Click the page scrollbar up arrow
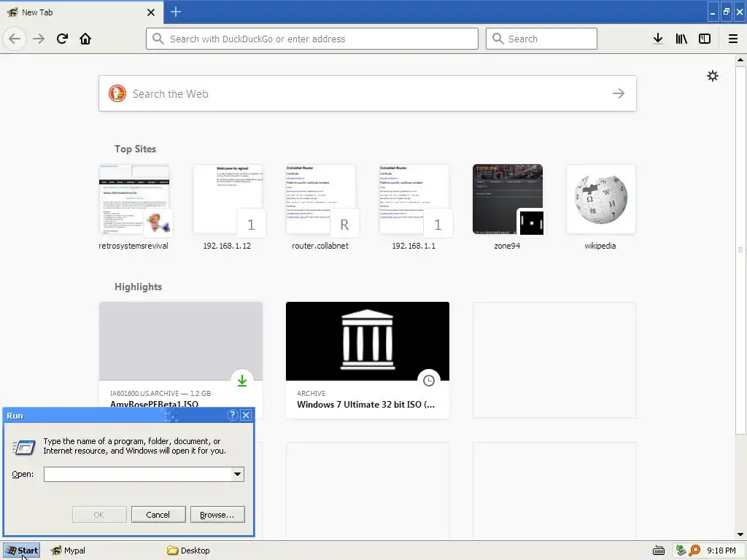 pyautogui.click(x=740, y=60)
